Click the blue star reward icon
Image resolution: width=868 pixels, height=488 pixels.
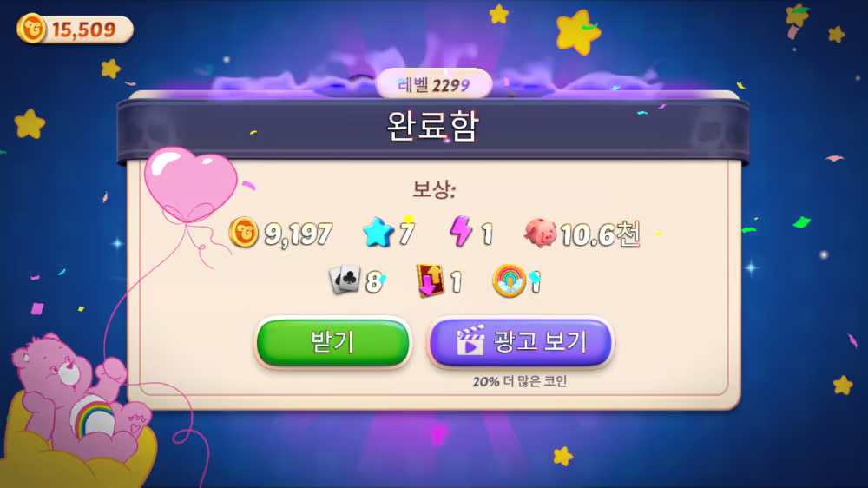click(378, 232)
